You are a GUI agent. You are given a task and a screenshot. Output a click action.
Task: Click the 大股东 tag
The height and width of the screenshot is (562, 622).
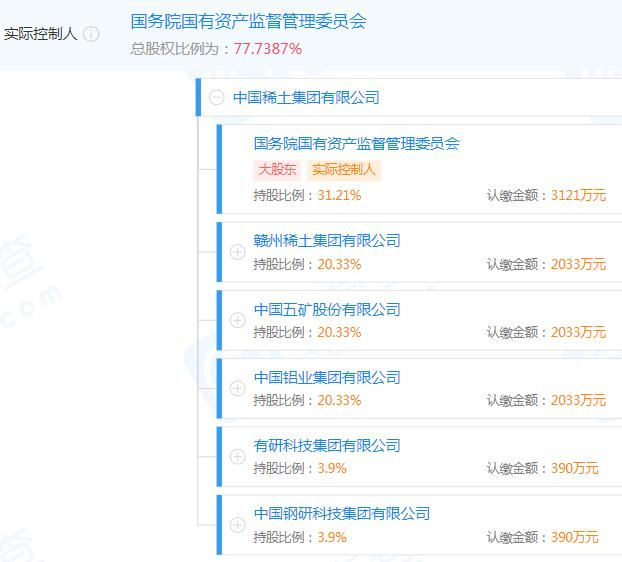tap(277, 170)
